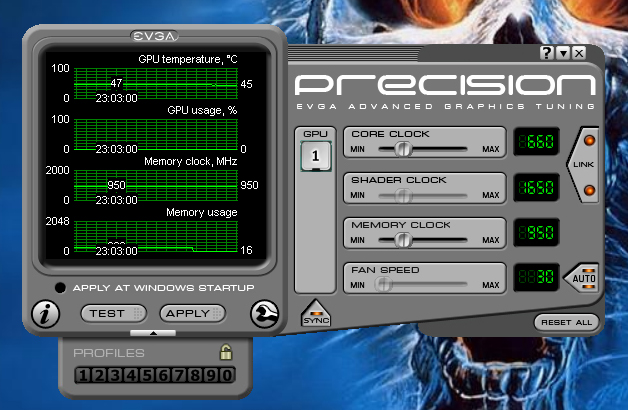This screenshot has width=628, height=410.
Task: Select profile slot 5
Action: tap(147, 375)
